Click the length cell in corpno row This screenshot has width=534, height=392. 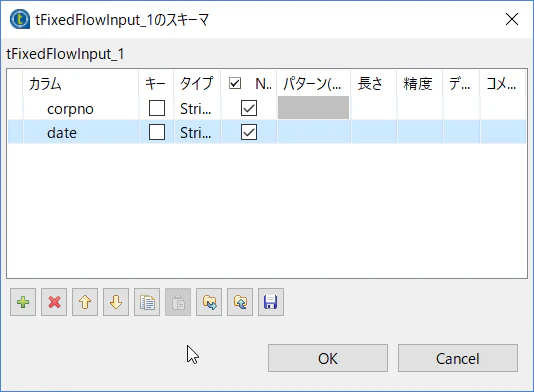tap(374, 109)
